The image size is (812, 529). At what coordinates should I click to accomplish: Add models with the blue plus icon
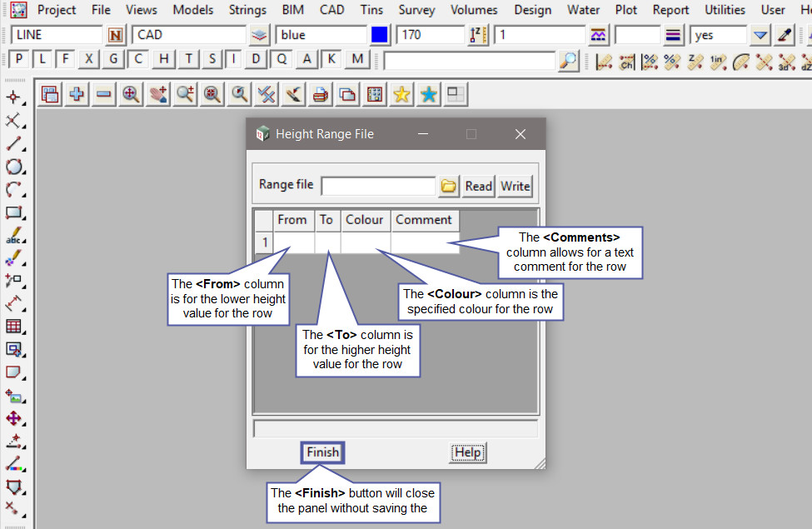pyautogui.click(x=77, y=94)
